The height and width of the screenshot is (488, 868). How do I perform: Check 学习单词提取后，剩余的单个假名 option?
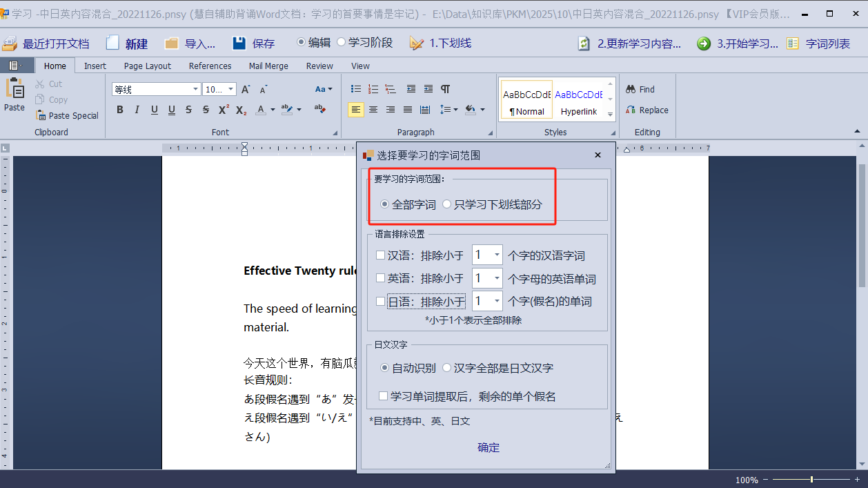coord(384,396)
